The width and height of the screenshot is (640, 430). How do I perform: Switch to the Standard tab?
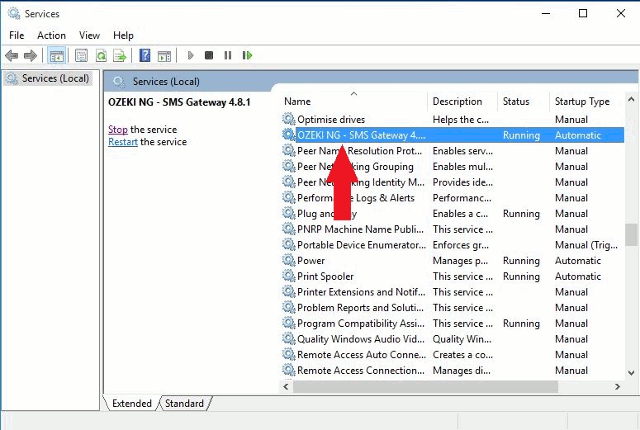pyautogui.click(x=184, y=403)
